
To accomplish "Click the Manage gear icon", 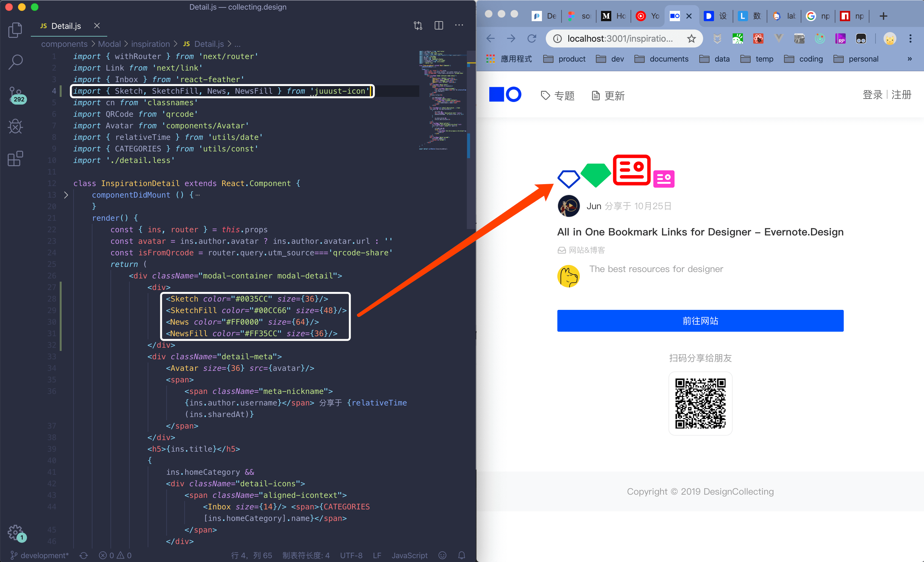I will click(15, 532).
